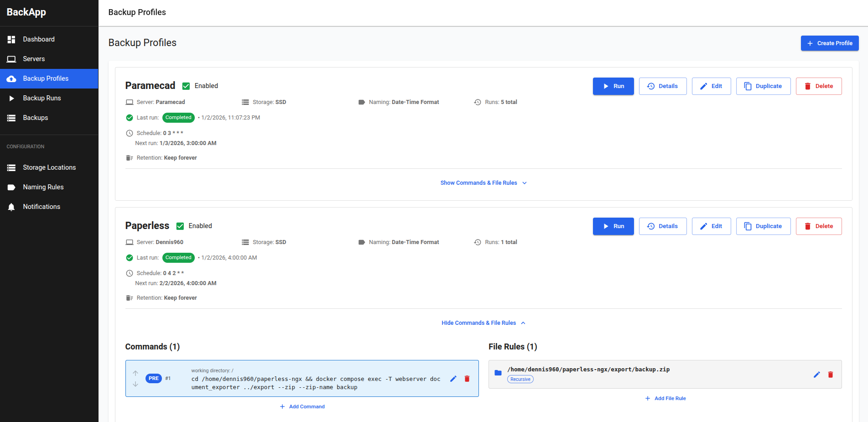Delete the Paperless profile

click(819, 226)
